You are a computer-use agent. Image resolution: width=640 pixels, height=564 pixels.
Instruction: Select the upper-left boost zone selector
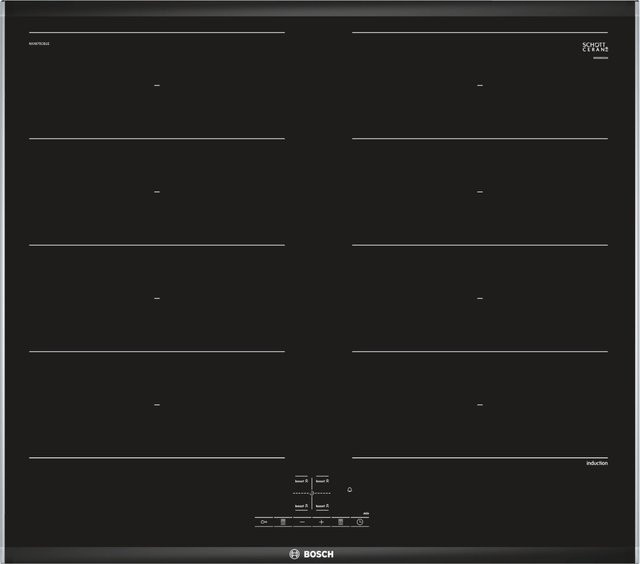301,481
